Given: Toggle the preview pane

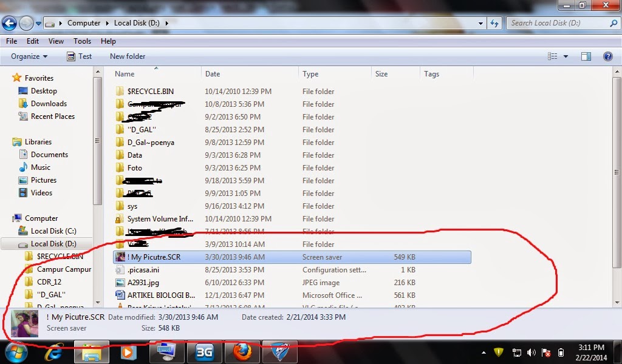Looking at the screenshot, I should pyautogui.click(x=585, y=56).
